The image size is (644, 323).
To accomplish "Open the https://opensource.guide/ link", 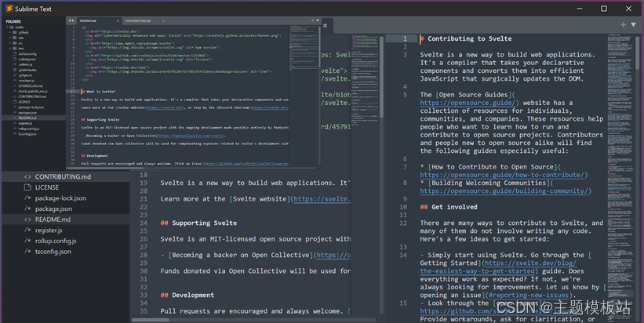I will click(x=468, y=103).
